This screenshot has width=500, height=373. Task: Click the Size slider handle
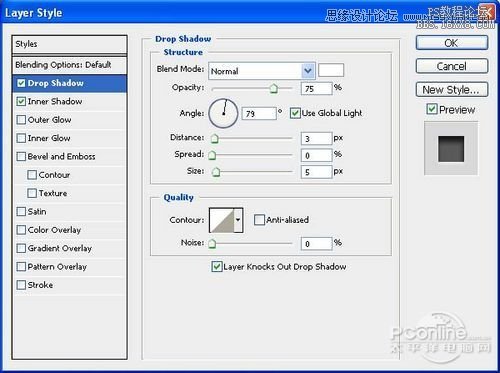(216, 172)
